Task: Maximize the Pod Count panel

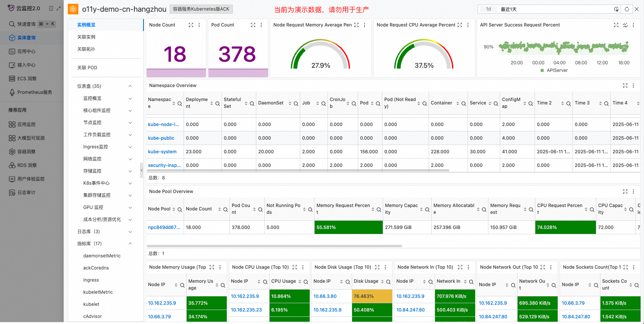Action: click(253, 25)
